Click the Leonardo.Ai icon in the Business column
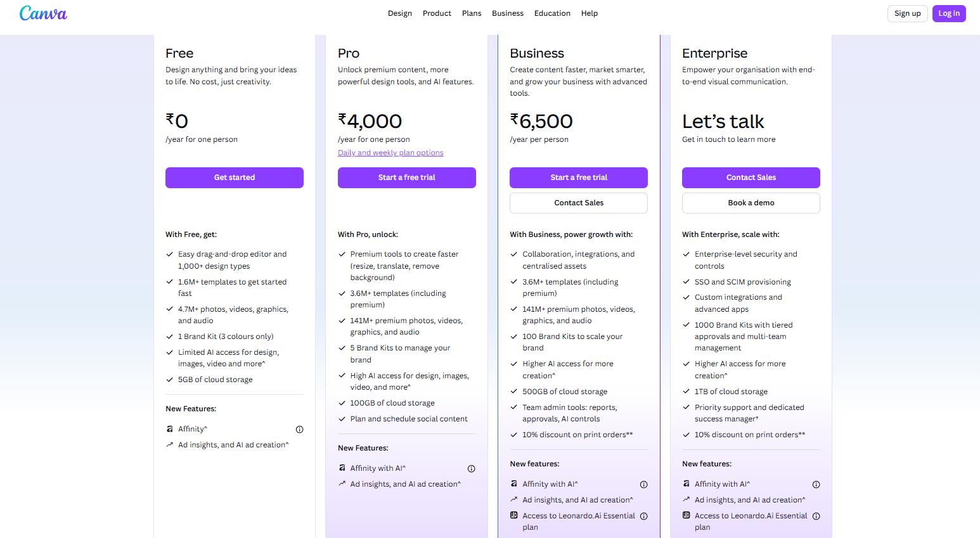980x538 pixels. [x=513, y=516]
